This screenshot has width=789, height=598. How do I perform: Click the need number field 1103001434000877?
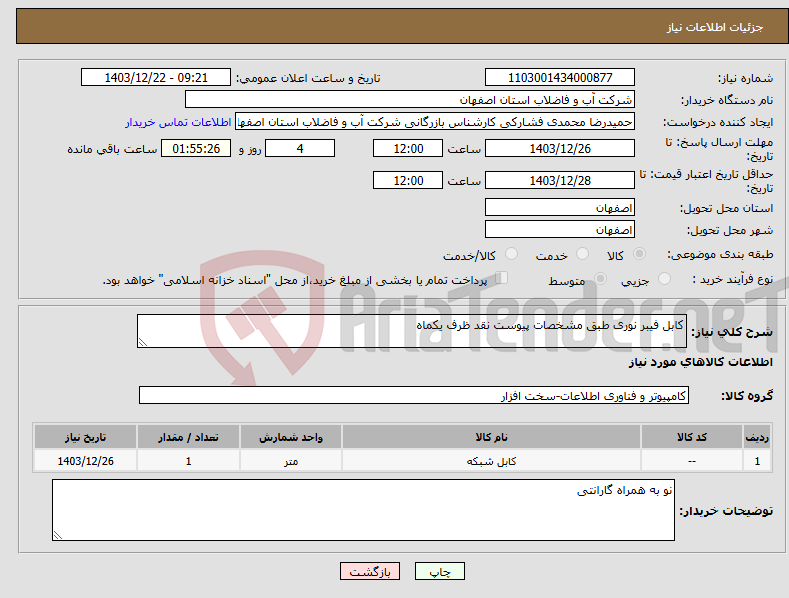tap(560, 78)
